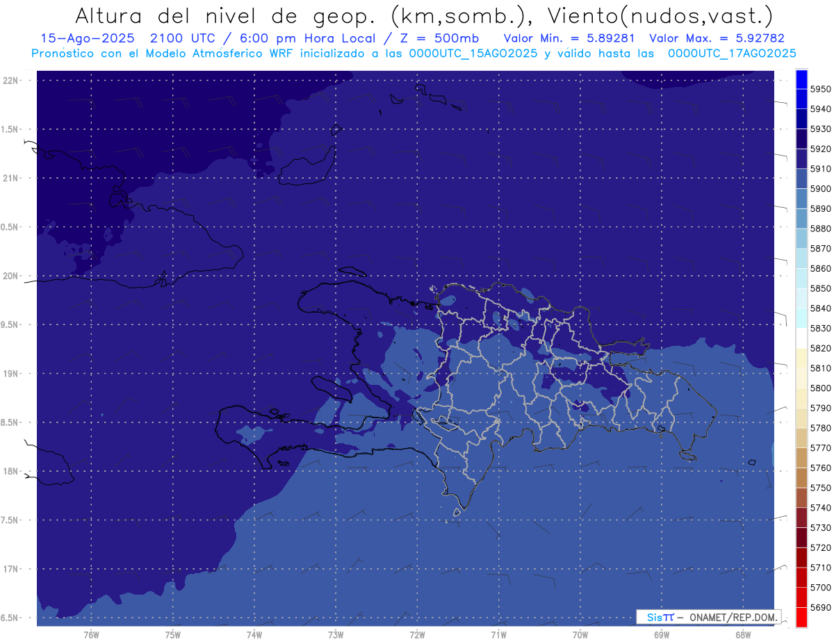Click the 'Valor Min. = 5.89281' text
The height and width of the screenshot is (644, 834).
(x=569, y=39)
